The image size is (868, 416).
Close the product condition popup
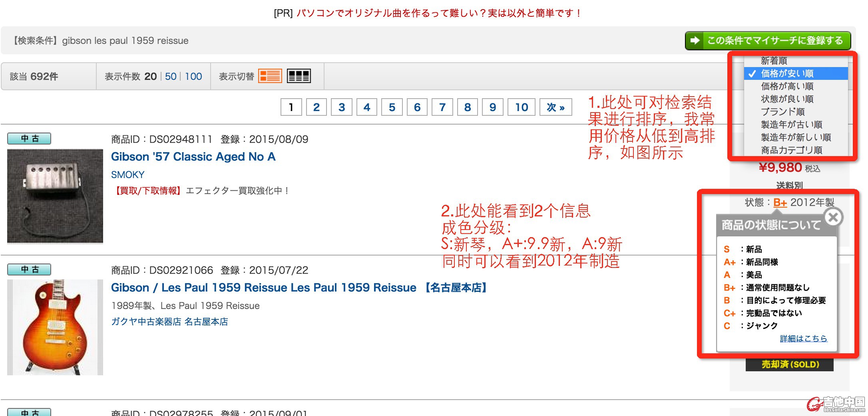point(833,218)
